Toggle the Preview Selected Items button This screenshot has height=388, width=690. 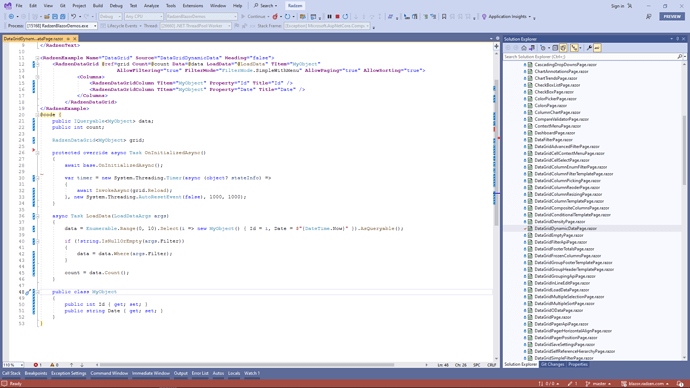(597, 48)
